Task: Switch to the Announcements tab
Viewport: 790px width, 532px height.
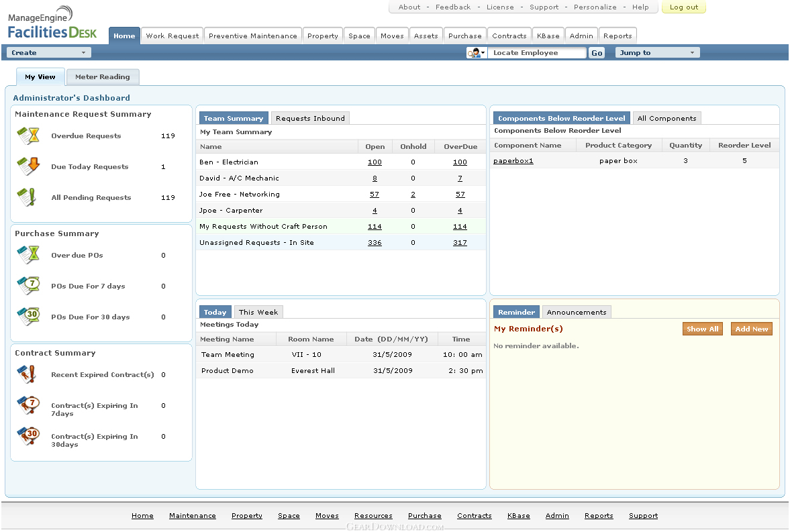Action: point(576,313)
